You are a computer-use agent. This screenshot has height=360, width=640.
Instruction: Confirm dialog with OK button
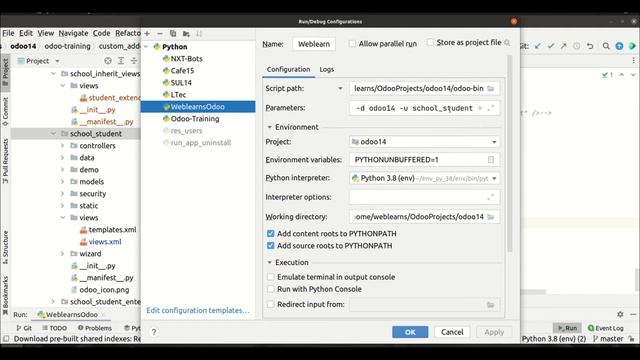tap(410, 332)
